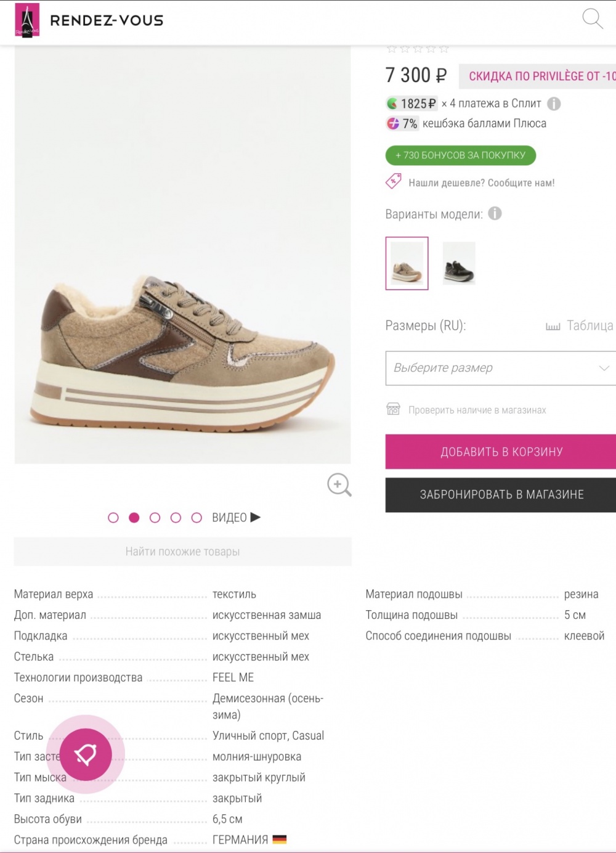Select the fifth image carousel dot
This screenshot has width=616, height=853.
[x=197, y=518]
